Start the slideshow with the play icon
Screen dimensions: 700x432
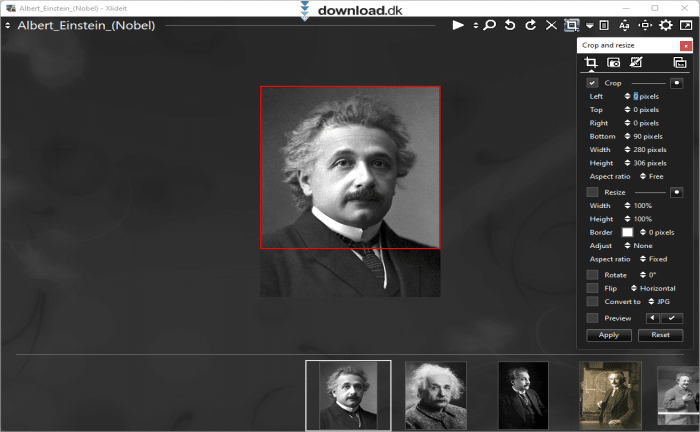458,25
